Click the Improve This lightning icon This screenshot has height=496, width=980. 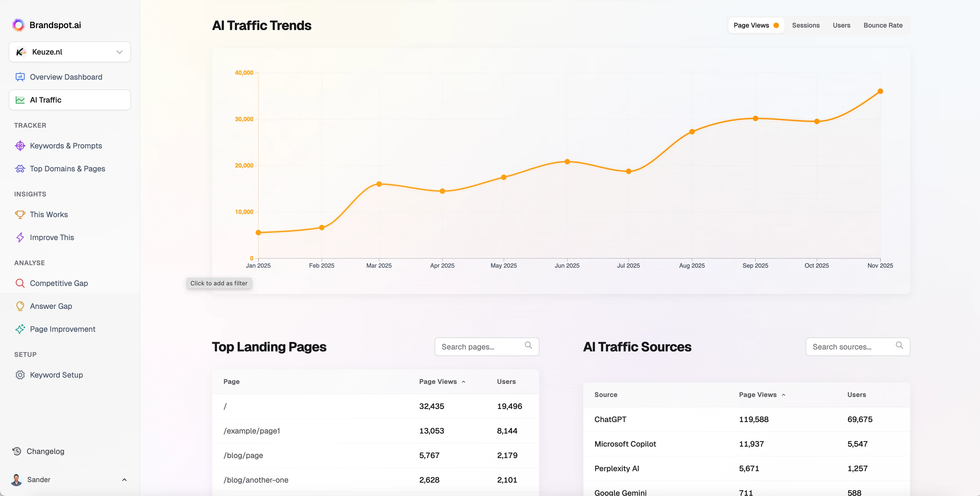(x=20, y=237)
